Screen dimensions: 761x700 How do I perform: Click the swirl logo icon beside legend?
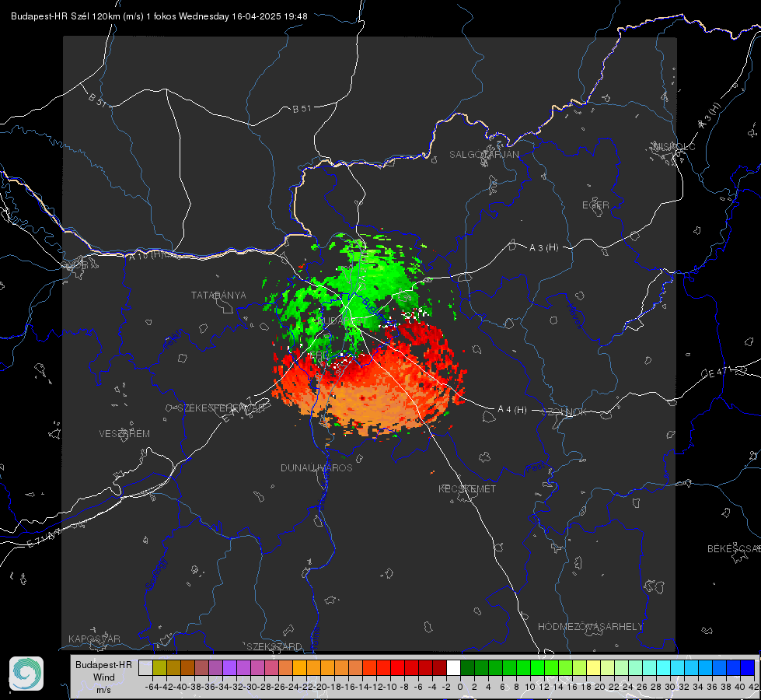(x=26, y=674)
